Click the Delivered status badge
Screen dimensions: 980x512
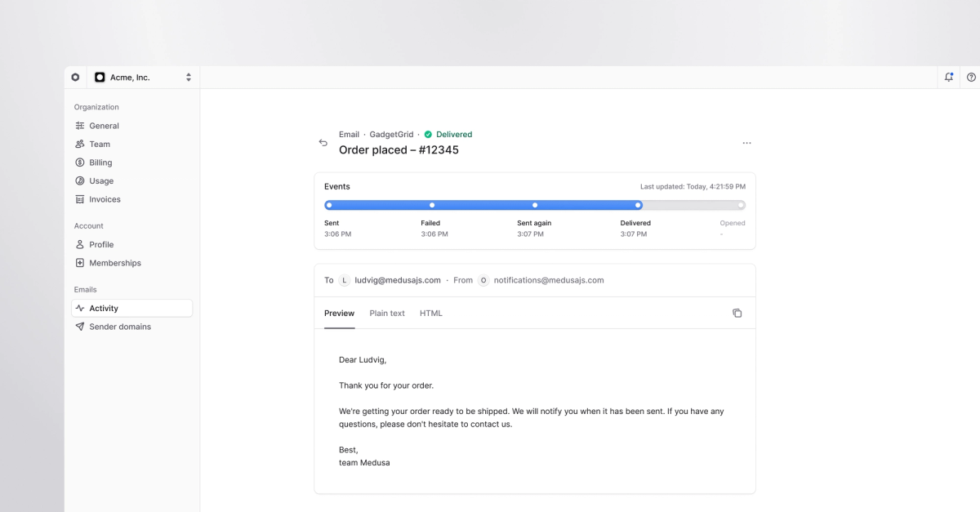pyautogui.click(x=448, y=134)
